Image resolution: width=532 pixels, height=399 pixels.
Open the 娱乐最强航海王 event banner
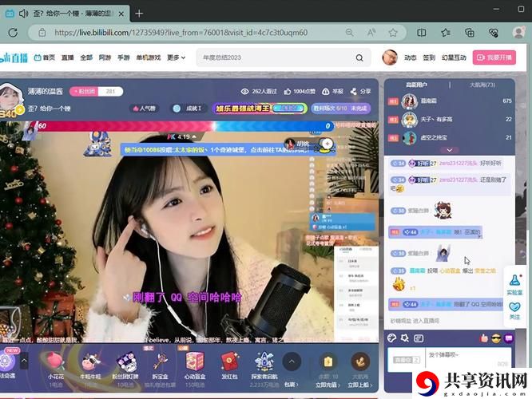tap(260, 109)
